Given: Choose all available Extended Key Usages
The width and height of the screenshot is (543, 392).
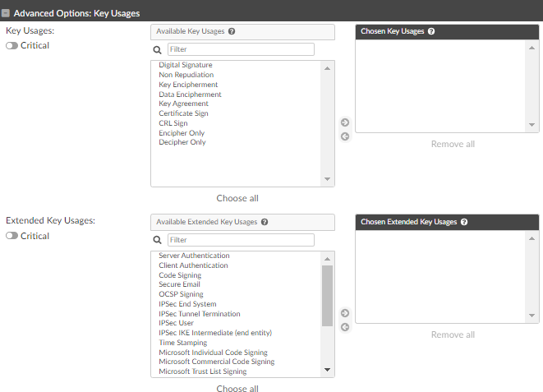Looking at the screenshot, I should point(237,389).
